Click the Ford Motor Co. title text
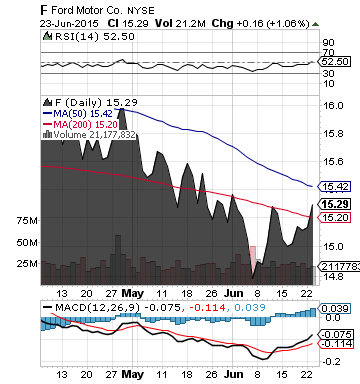Viewport: 360px width, 384px height. click(87, 10)
